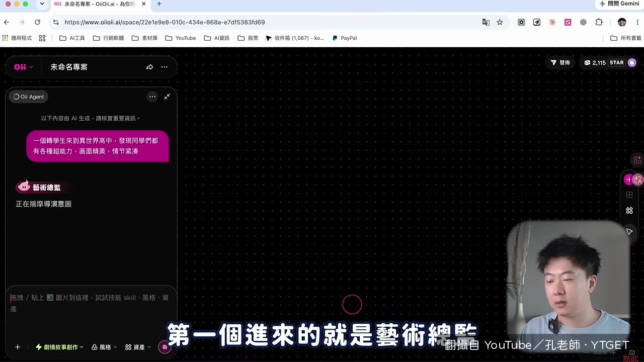Close the OiiOii.ai tab
This screenshot has width=644, height=362.
(143, 4)
